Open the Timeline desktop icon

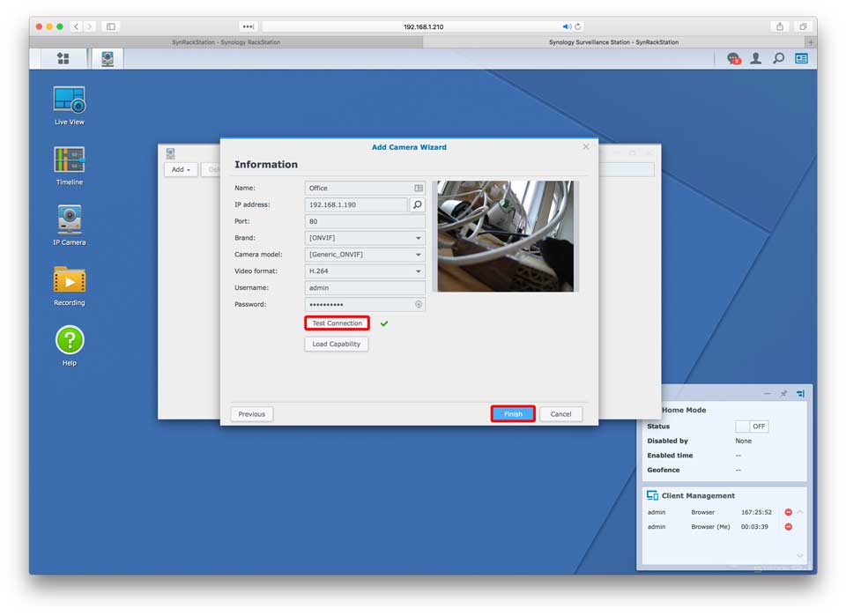69,160
